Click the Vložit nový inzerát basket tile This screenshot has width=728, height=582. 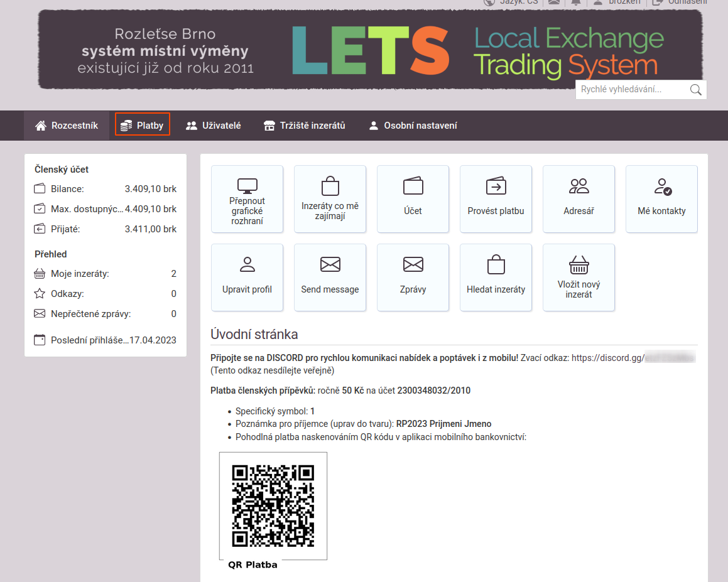click(x=579, y=278)
